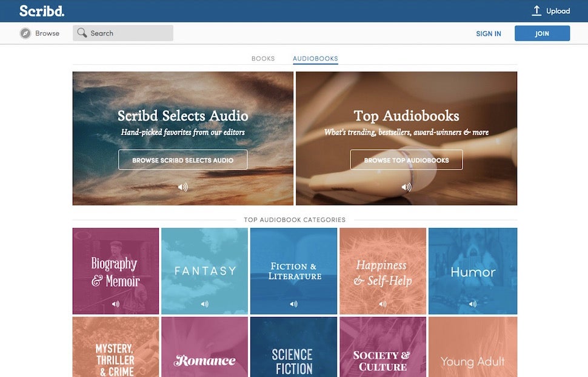Open the Happiness & Self-Help category
This screenshot has width=588, height=377.
click(383, 271)
